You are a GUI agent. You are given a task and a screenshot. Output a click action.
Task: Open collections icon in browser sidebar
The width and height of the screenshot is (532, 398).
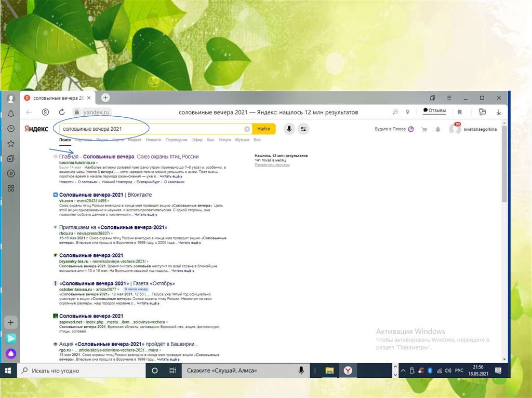[x=11, y=158]
